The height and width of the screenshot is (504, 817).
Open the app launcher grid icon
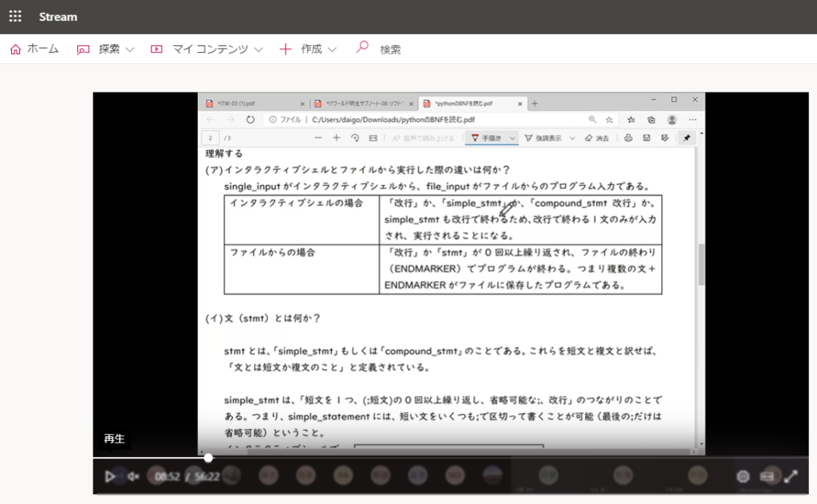coord(15,17)
